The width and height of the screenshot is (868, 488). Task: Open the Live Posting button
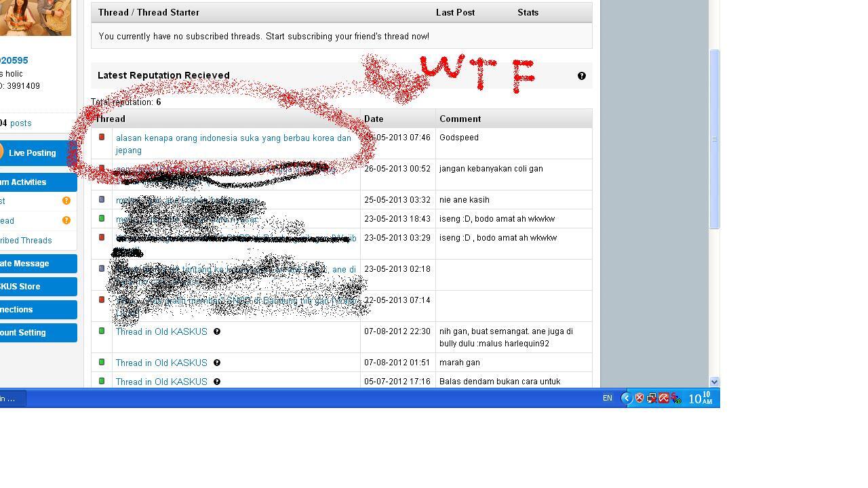pos(38,153)
